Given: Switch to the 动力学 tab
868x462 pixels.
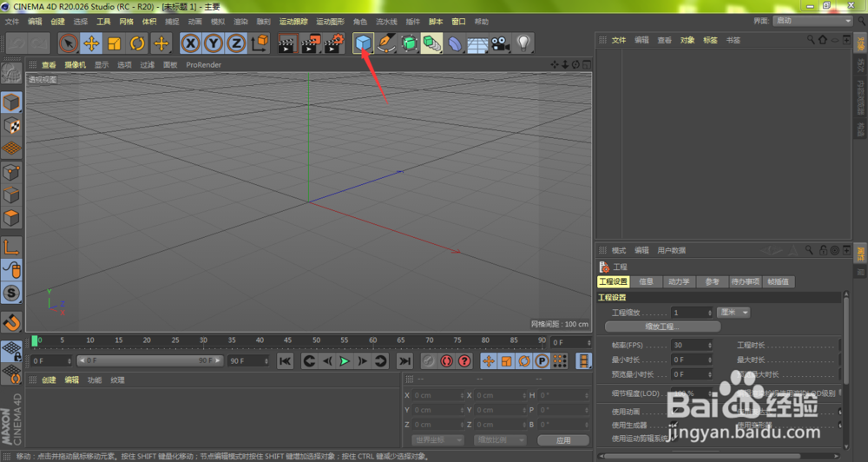Looking at the screenshot, I should point(679,282).
